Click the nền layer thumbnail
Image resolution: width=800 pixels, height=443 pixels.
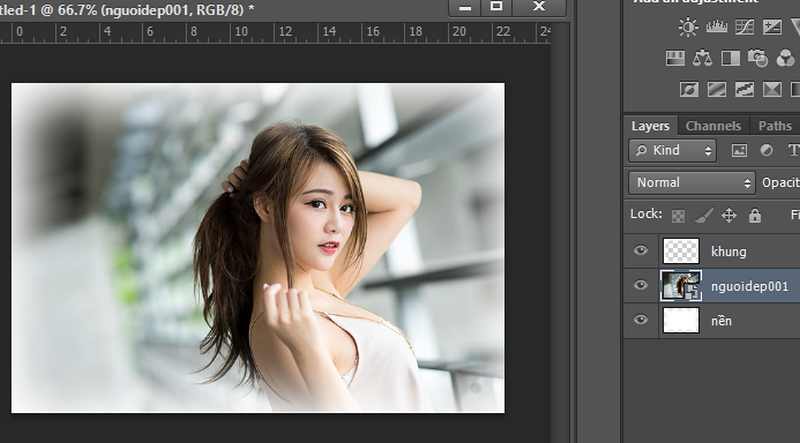pos(681,321)
